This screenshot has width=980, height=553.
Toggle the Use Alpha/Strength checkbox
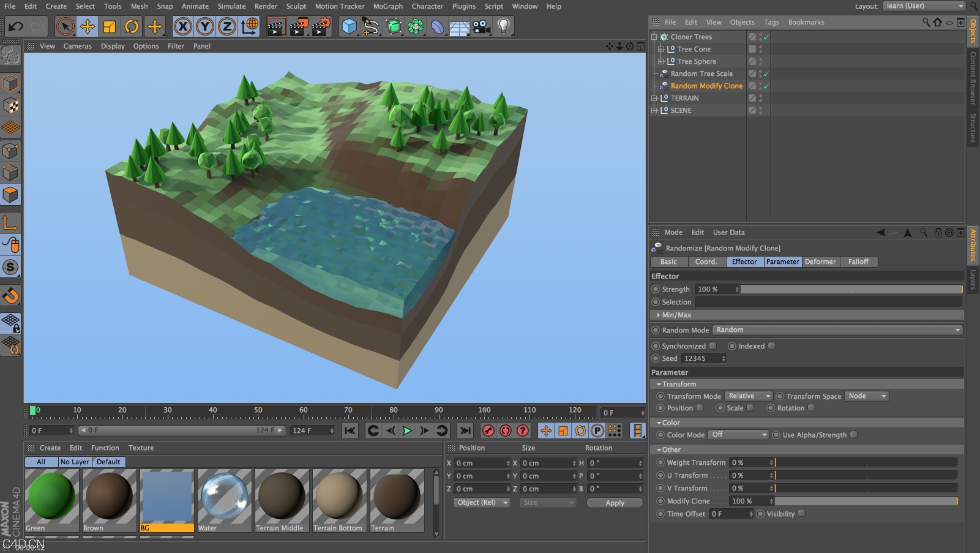pos(855,435)
